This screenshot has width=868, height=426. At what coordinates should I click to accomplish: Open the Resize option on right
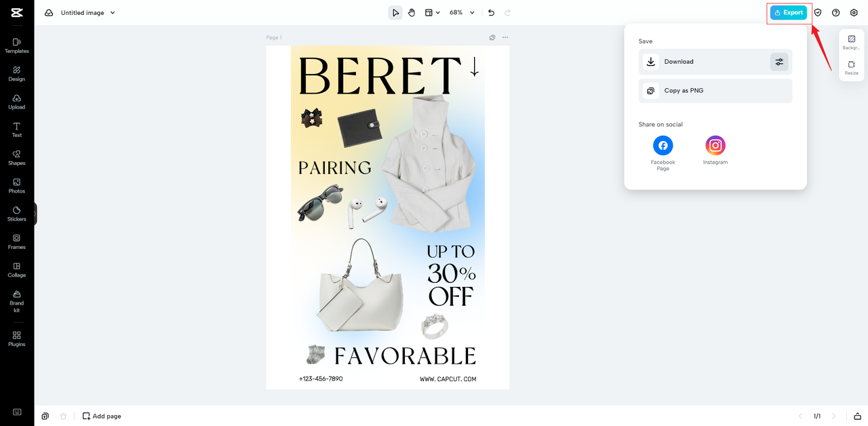point(852,68)
